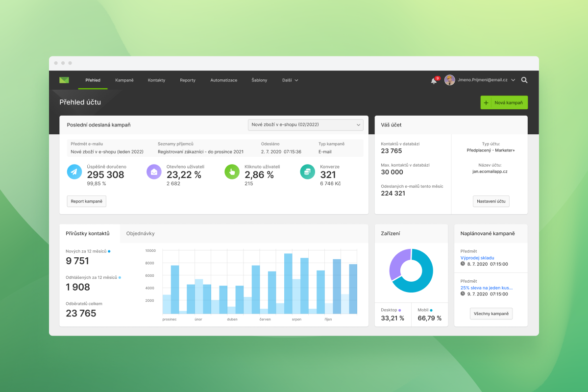Click the paper plane delivered icon
Viewport: 588px width, 392px height.
[x=74, y=172]
